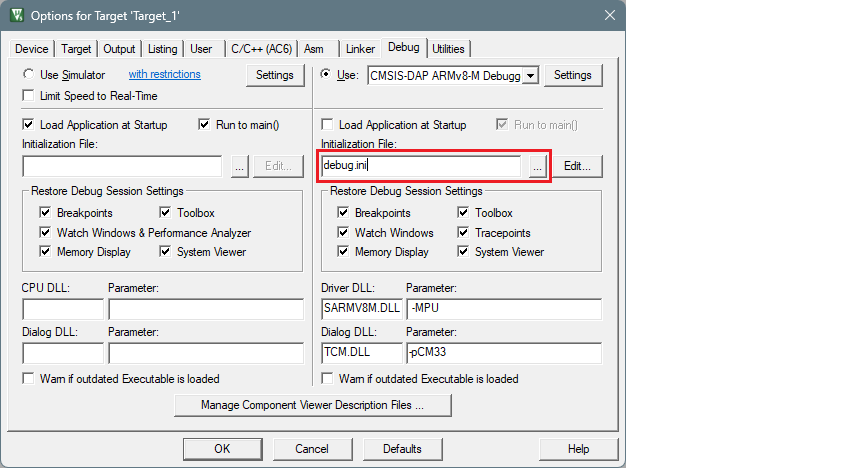The height and width of the screenshot is (468, 852).
Task: Follow the 'with restrictions' link
Action: click(165, 74)
